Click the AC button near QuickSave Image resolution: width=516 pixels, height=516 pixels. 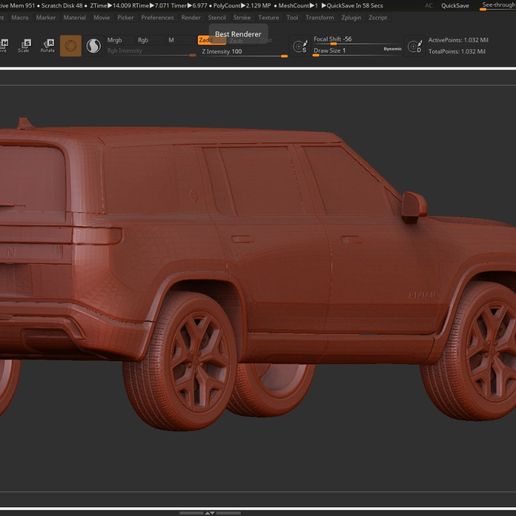pos(428,6)
